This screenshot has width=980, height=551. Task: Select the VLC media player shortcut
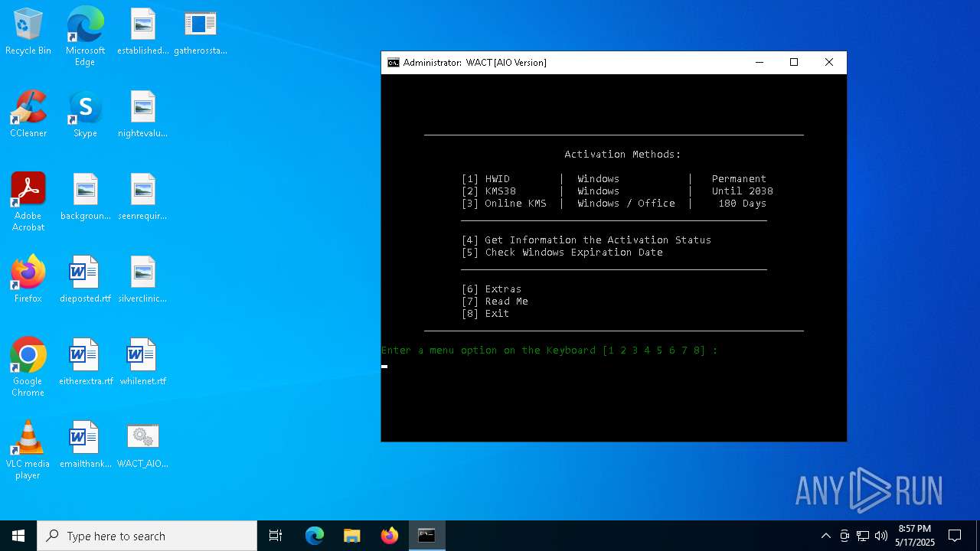tap(28, 449)
